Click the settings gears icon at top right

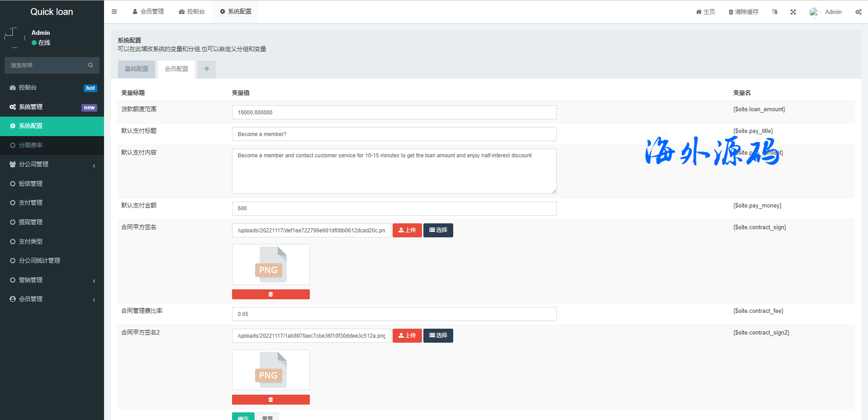858,12
